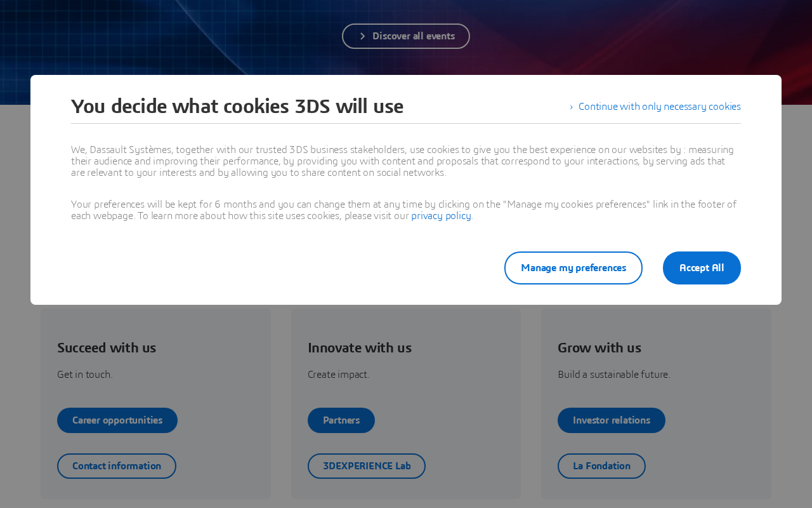
Task: Click the Build a sustainable future text
Action: pos(614,375)
